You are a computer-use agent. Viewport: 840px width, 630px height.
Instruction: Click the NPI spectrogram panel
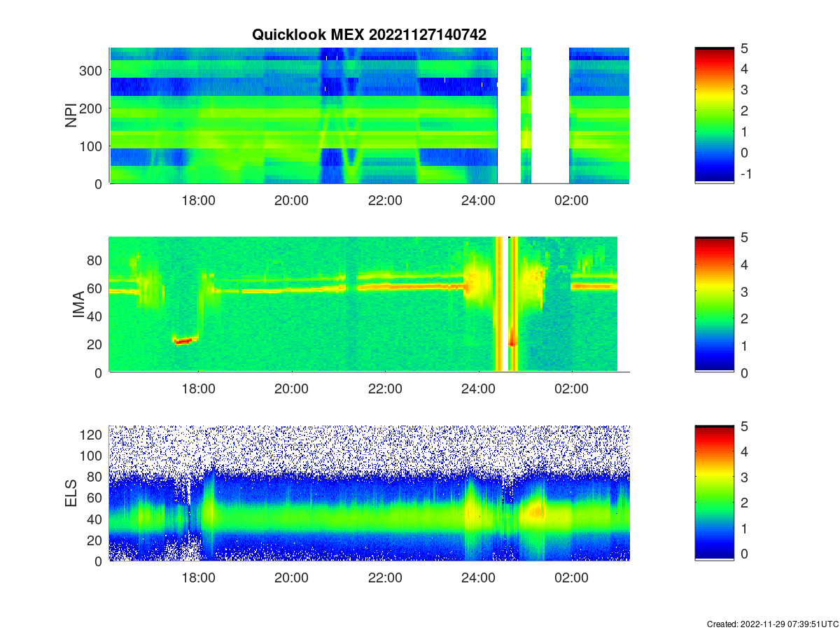click(369, 115)
